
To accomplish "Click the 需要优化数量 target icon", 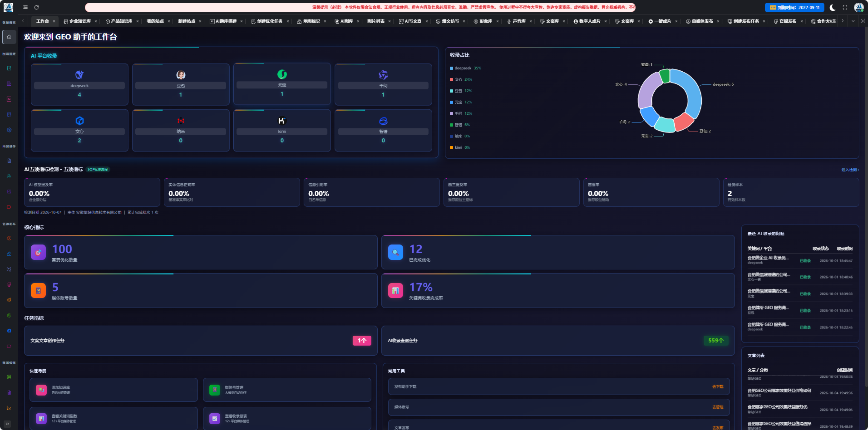I will pos(38,252).
